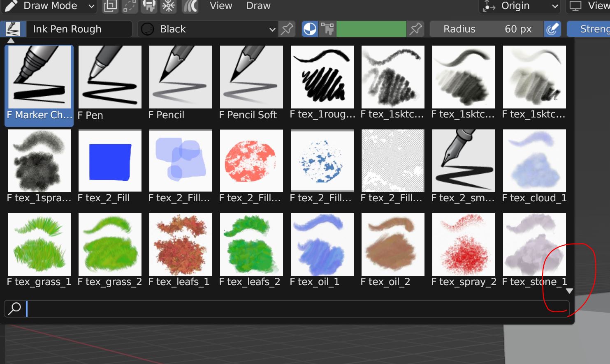
Task: Toggle pen pressure for Radius
Action: coord(552,29)
